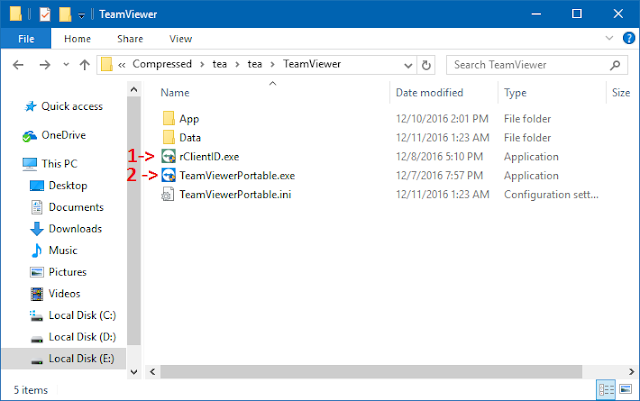The height and width of the screenshot is (401, 640).
Task: Expand the ribbon with the chevron
Action: (609, 38)
